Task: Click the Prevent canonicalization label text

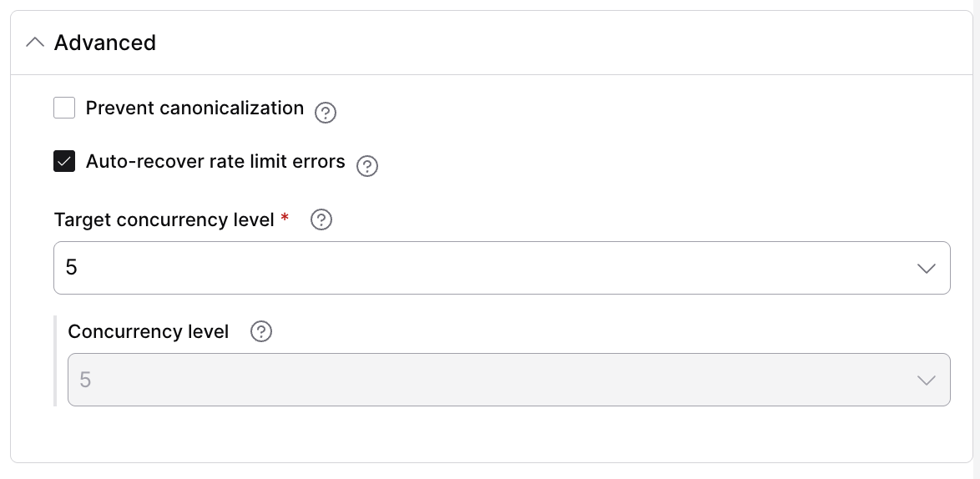Action: (x=194, y=108)
